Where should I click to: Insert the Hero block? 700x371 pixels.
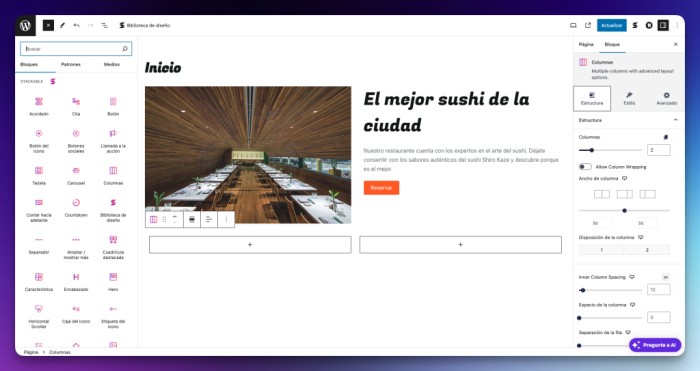point(113,282)
